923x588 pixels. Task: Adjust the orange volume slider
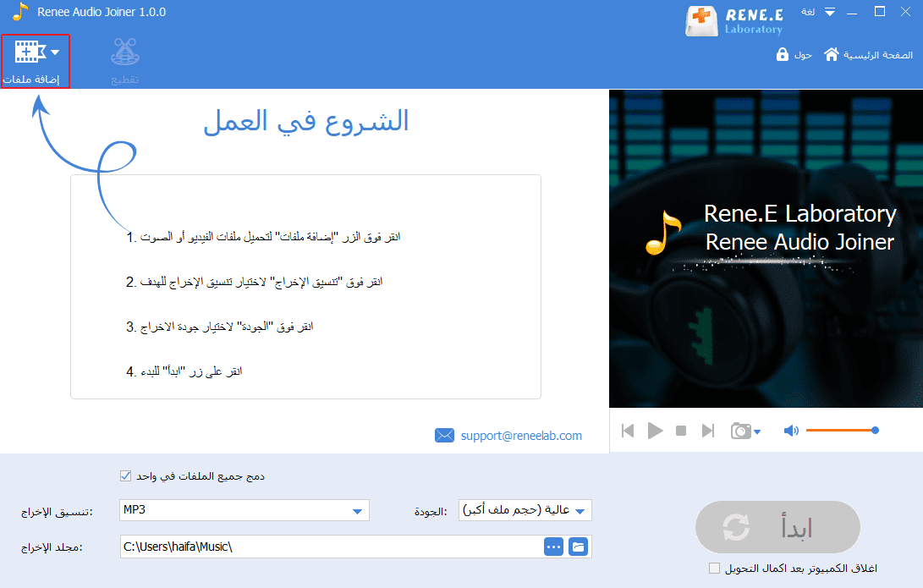[x=843, y=431]
